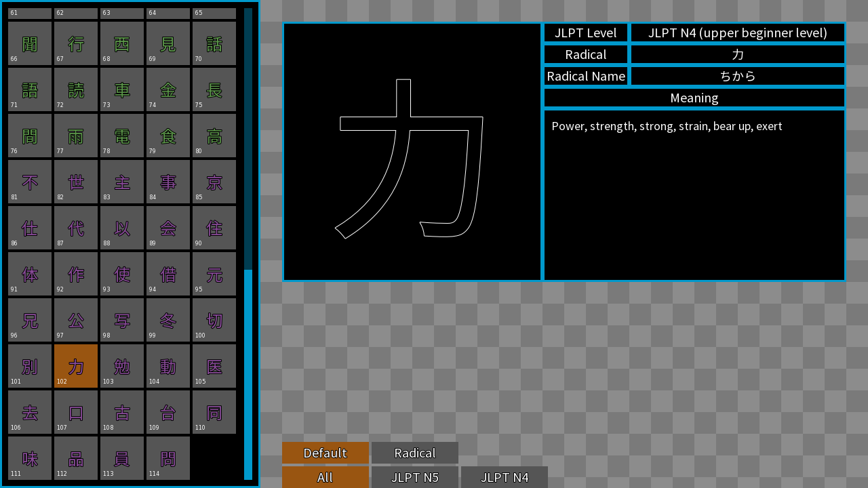Select the kanji tile 雨 for rain
The height and width of the screenshot is (488, 868).
[x=76, y=135]
